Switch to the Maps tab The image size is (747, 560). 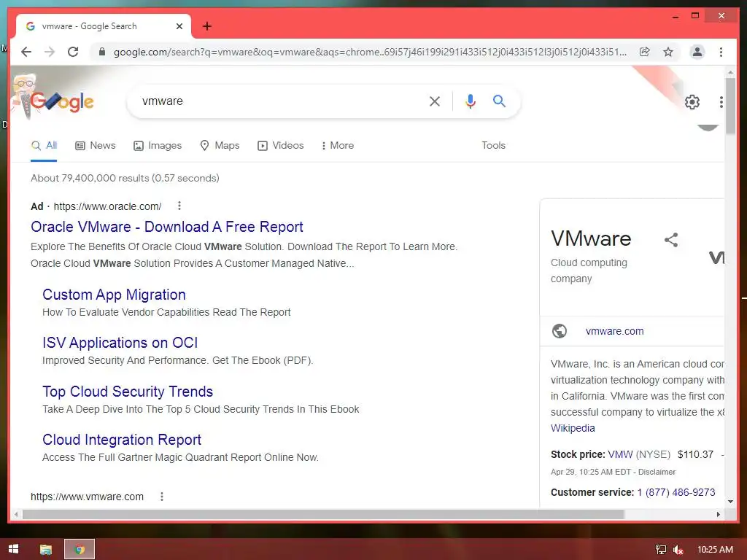click(x=220, y=146)
